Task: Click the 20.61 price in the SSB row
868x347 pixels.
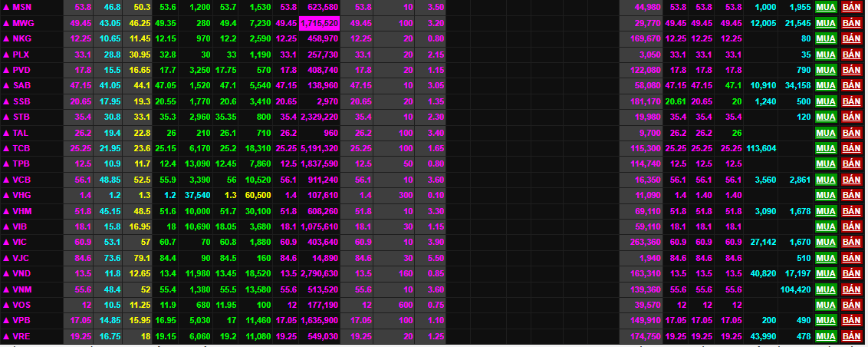Action: tap(676, 101)
